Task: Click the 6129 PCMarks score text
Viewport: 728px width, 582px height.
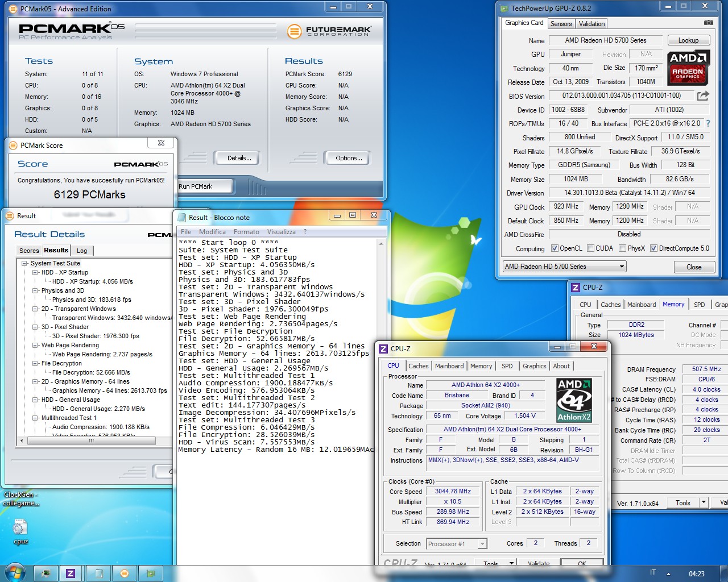Action: (x=90, y=194)
